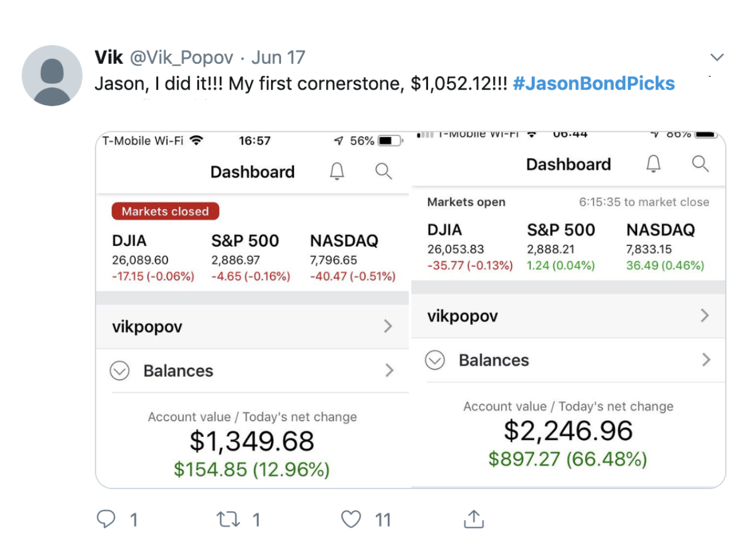The height and width of the screenshot is (560, 739).
Task: Retweet this post via retweet icon
Action: 228,519
